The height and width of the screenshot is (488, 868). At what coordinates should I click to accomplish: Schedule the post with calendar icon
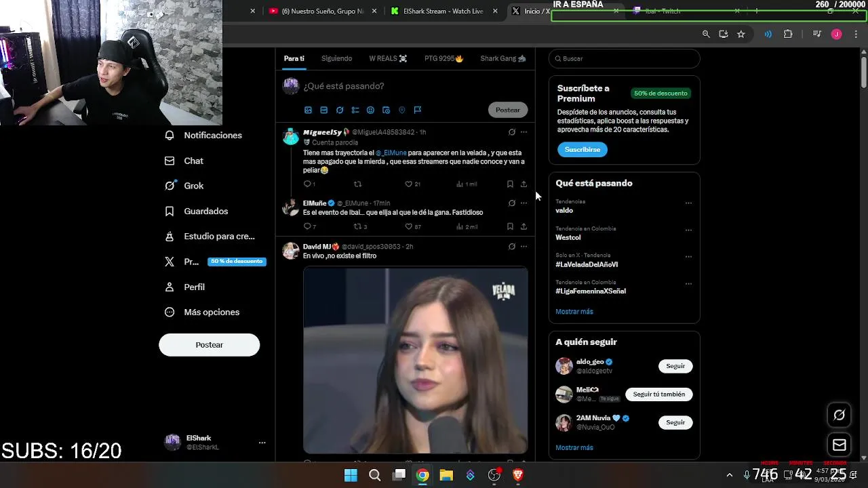point(386,110)
